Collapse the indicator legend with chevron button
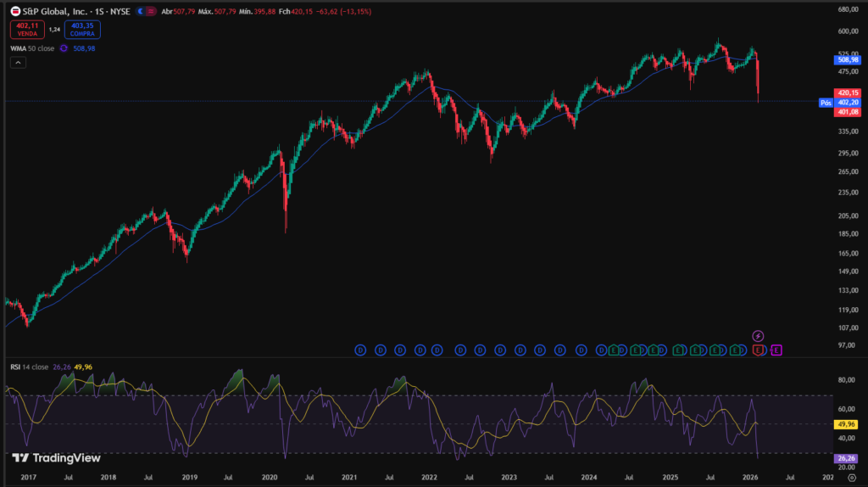Screen dimensions: 868x487 (18, 63)
